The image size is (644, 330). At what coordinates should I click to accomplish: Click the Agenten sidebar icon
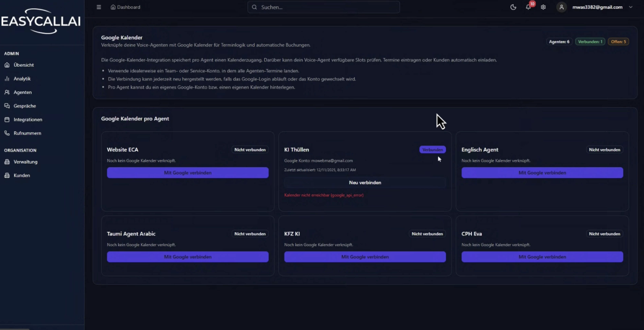(7, 92)
